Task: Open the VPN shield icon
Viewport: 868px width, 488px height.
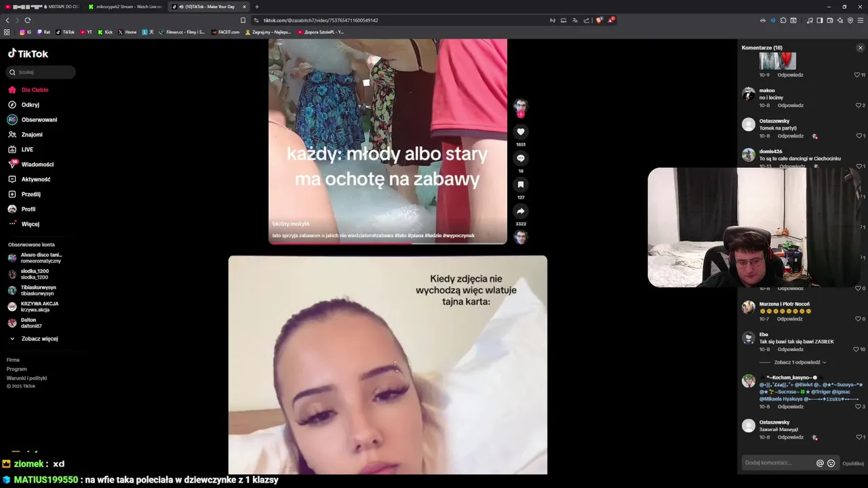Action: (850, 20)
